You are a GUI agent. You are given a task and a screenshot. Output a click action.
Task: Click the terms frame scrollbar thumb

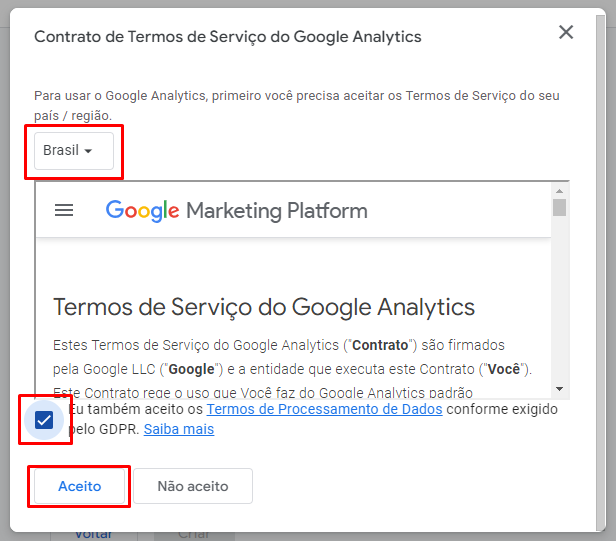click(559, 207)
